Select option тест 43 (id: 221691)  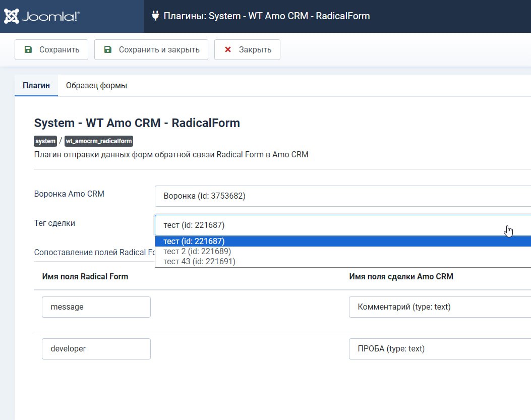tap(343, 262)
